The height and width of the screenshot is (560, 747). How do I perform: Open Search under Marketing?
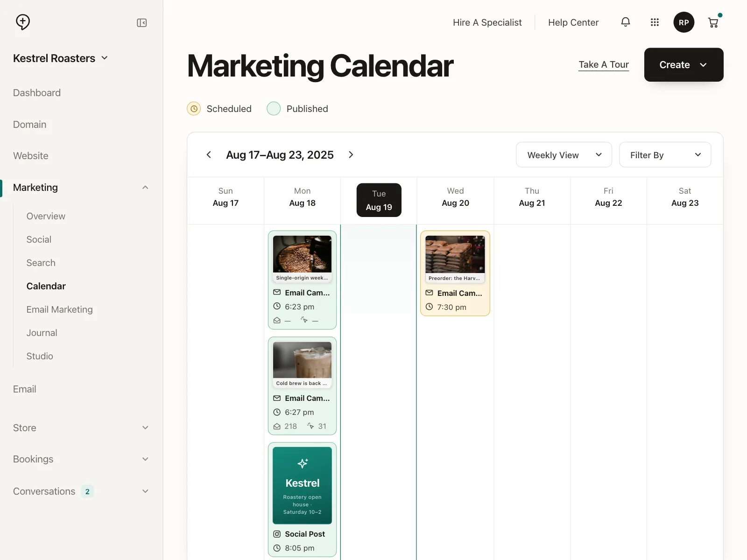(41, 263)
